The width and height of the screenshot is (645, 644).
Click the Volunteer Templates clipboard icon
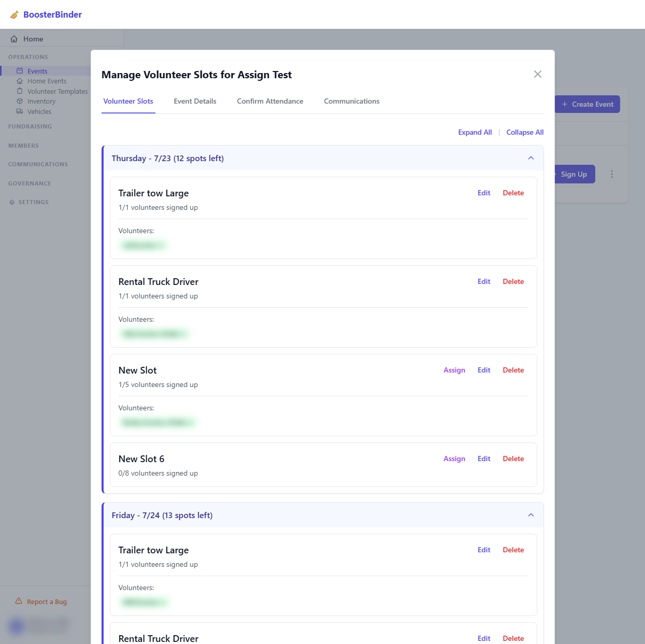pyautogui.click(x=20, y=91)
